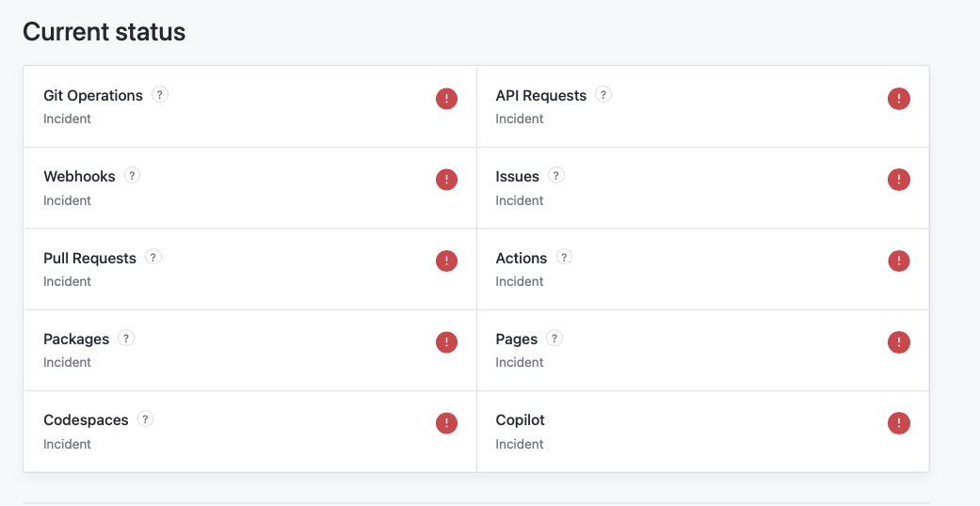Select the Packages component name
The width and height of the screenshot is (980, 506).
click(76, 340)
